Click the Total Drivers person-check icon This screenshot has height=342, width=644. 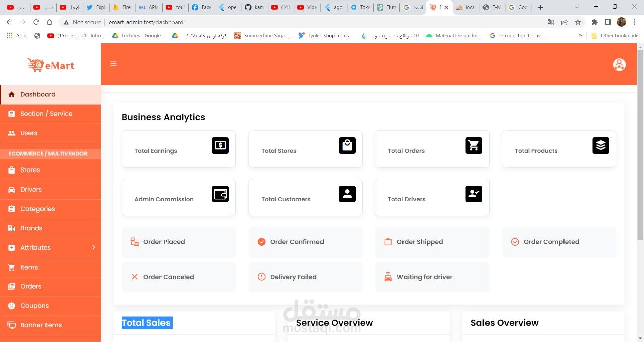pyautogui.click(x=474, y=194)
